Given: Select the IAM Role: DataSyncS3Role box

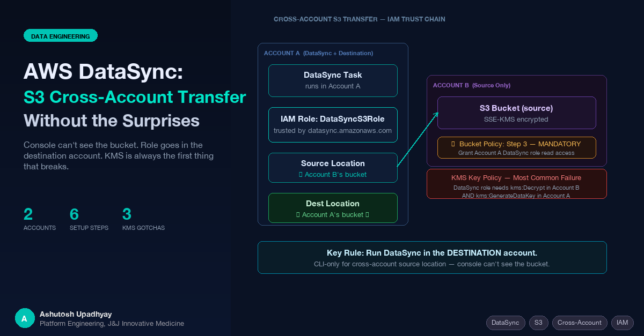Looking at the screenshot, I should 333,125.
